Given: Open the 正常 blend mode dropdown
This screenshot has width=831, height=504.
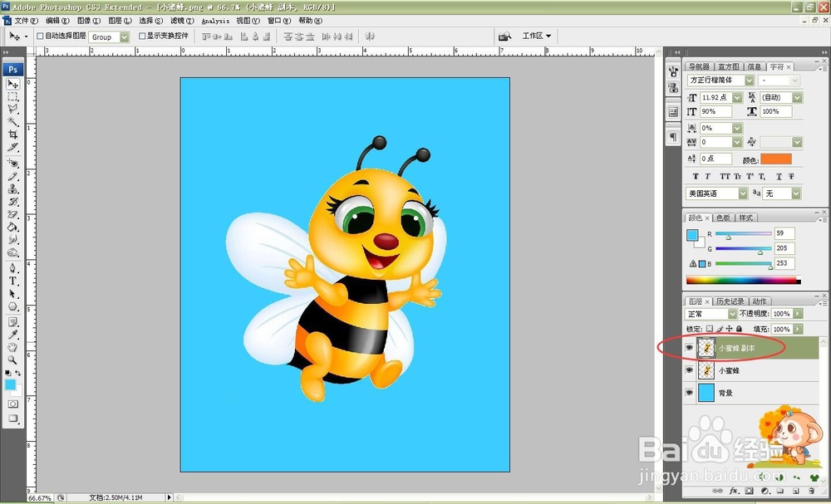Looking at the screenshot, I should click(x=732, y=315).
